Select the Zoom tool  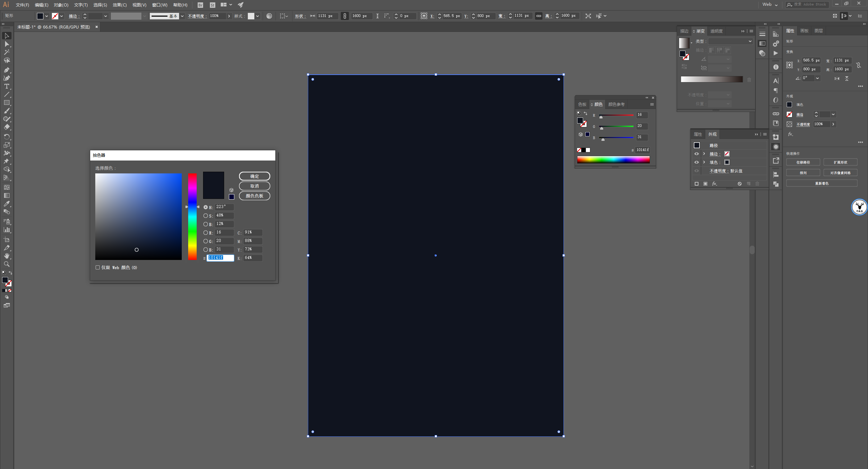click(x=6, y=264)
